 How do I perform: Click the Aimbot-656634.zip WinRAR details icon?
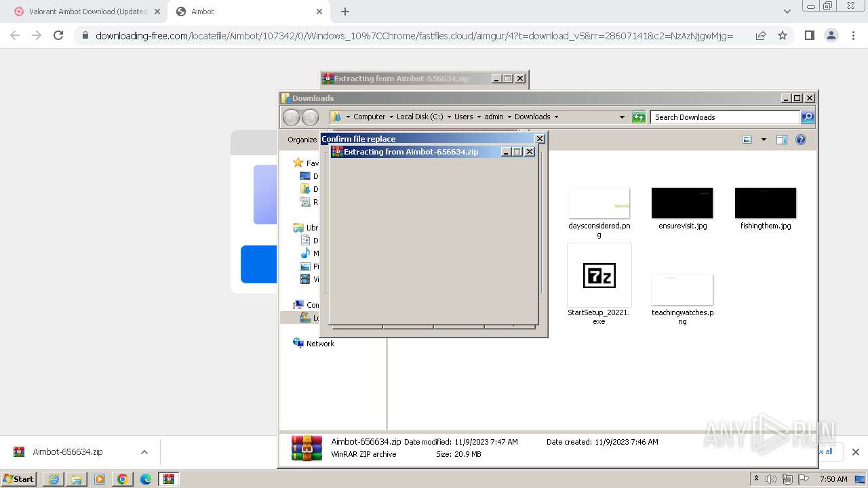click(x=307, y=448)
